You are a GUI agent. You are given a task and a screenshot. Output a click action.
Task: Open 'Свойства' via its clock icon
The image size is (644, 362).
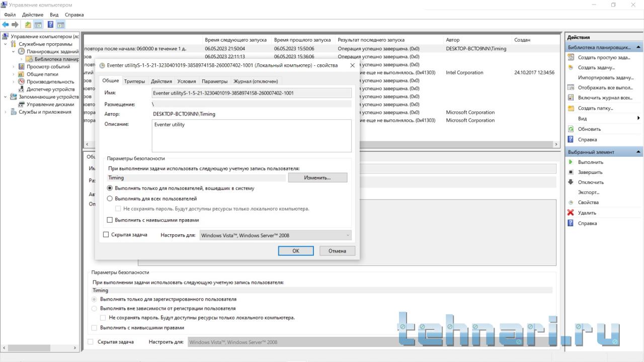click(571, 202)
